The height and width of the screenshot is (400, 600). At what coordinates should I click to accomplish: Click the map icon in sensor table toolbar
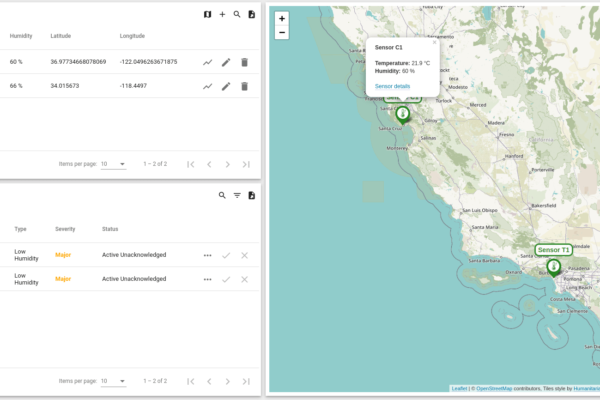pos(207,14)
